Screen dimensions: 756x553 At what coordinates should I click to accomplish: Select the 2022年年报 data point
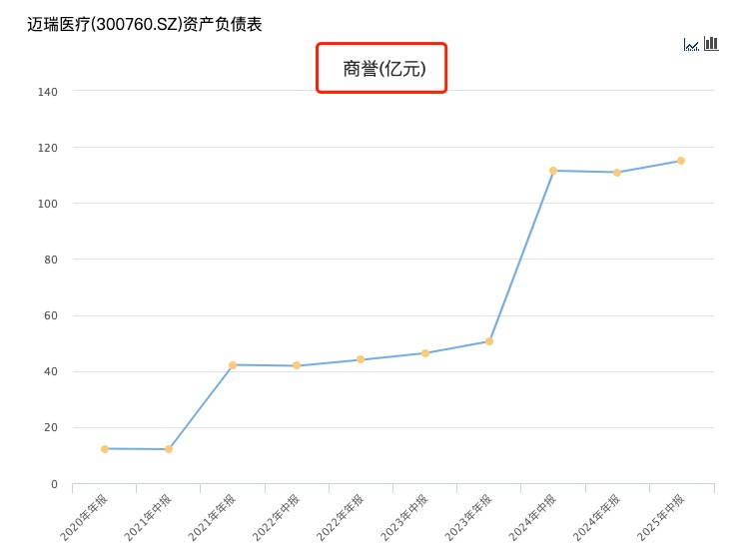click(x=361, y=359)
